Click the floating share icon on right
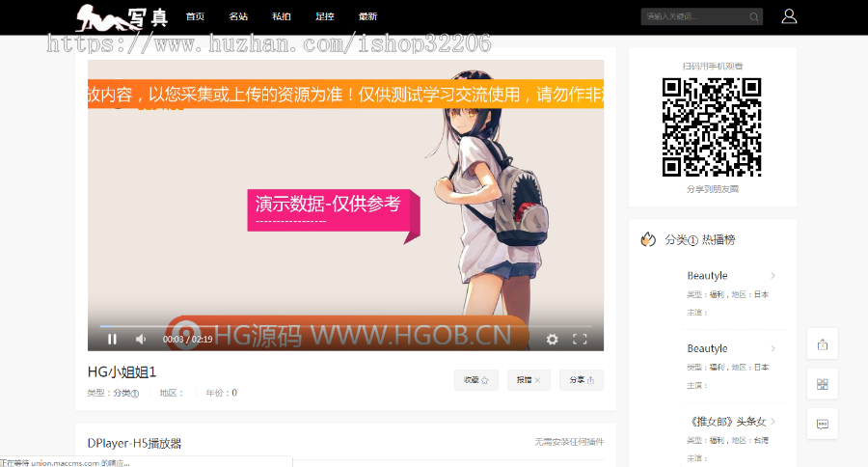The image size is (868, 467). pos(822,344)
